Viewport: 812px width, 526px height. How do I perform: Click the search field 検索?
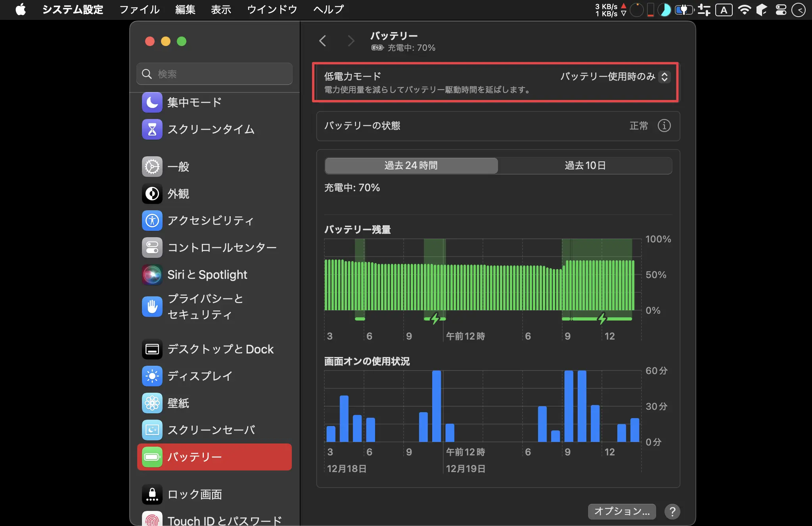[x=214, y=74]
